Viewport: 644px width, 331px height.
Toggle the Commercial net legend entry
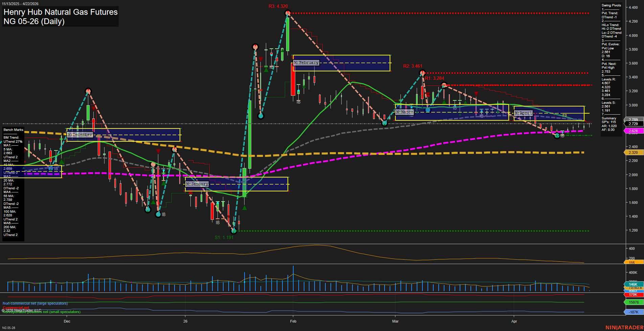pyautogui.click(x=15, y=308)
